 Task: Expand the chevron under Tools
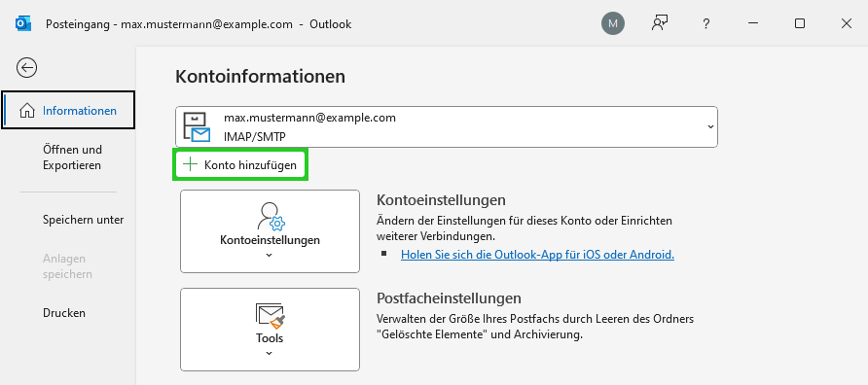tap(270, 353)
